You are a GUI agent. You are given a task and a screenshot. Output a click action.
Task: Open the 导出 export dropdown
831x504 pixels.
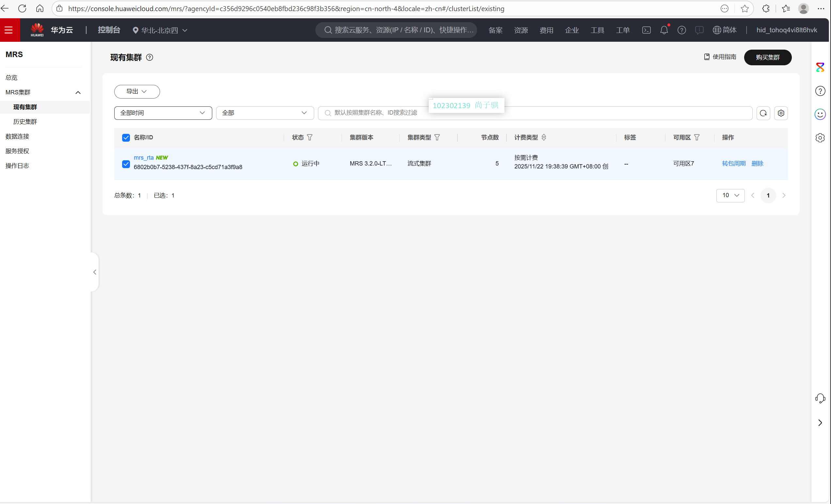pyautogui.click(x=136, y=92)
